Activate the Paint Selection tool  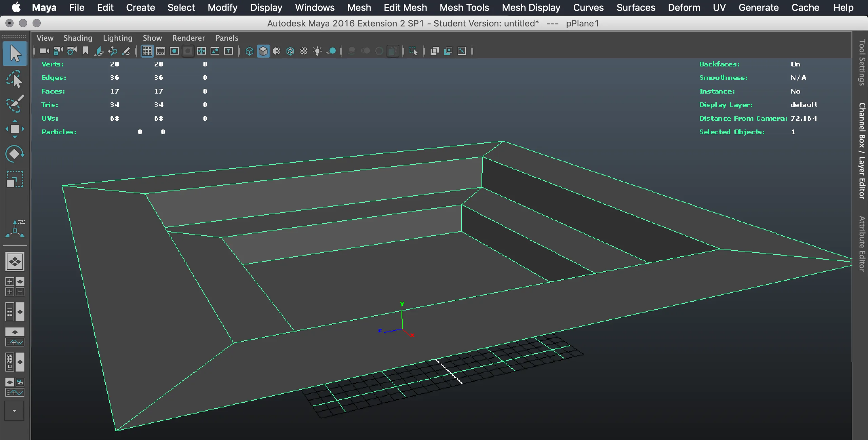[x=14, y=103]
